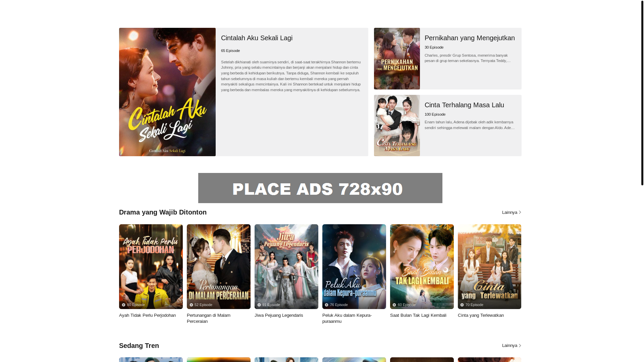Screen dimensions: 644x362
Task: Select the play icon beside 80 Episode
Action: (124, 305)
